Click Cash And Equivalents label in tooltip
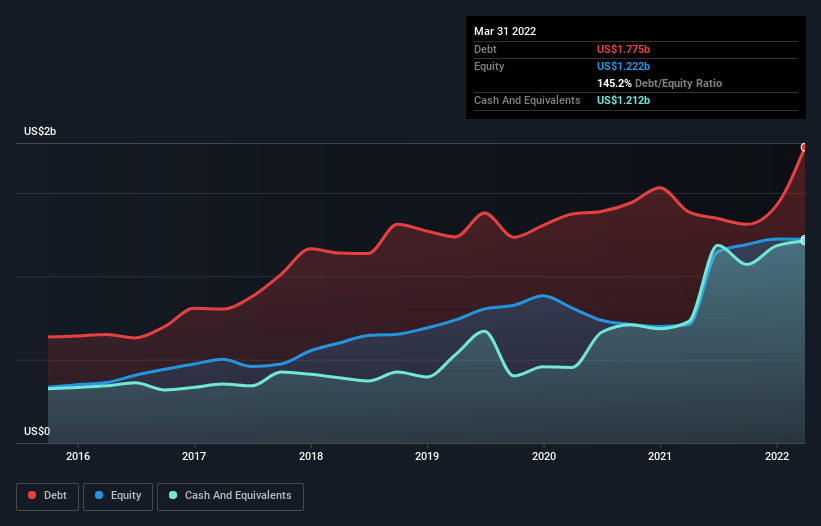The width and height of the screenshot is (821, 526). coord(527,100)
